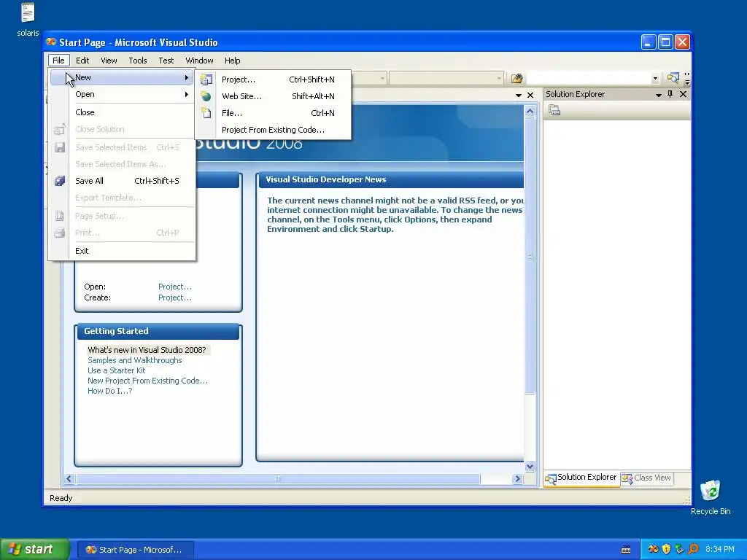Click the first system tray icon with red X

653,550
